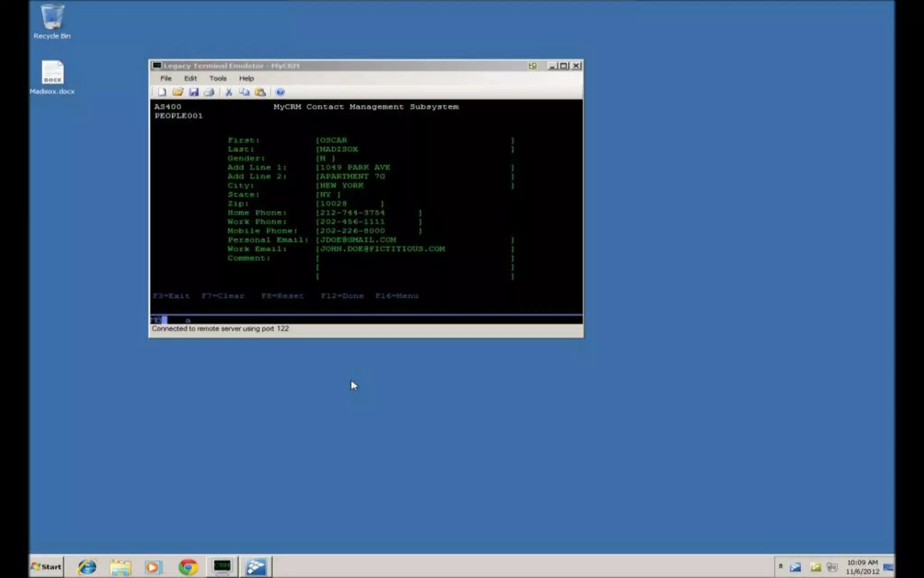Click the Zip field 10028
The image size is (924, 578).
tap(350, 204)
